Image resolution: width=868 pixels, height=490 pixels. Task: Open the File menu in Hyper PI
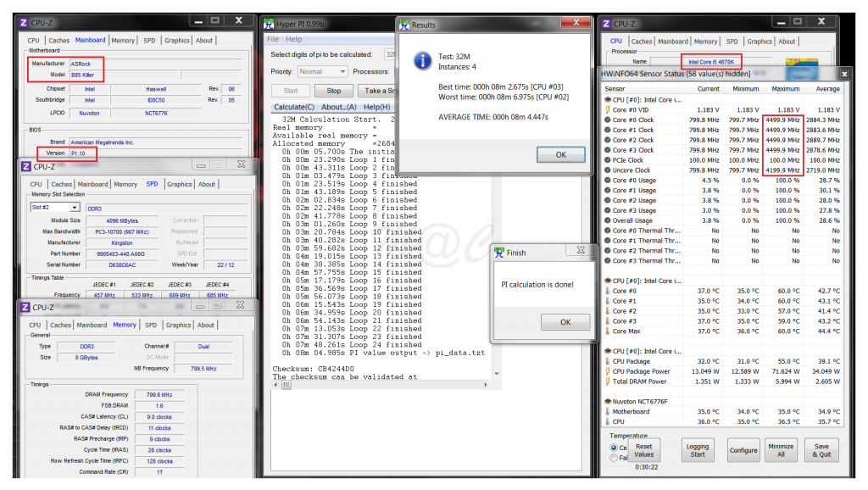point(273,39)
